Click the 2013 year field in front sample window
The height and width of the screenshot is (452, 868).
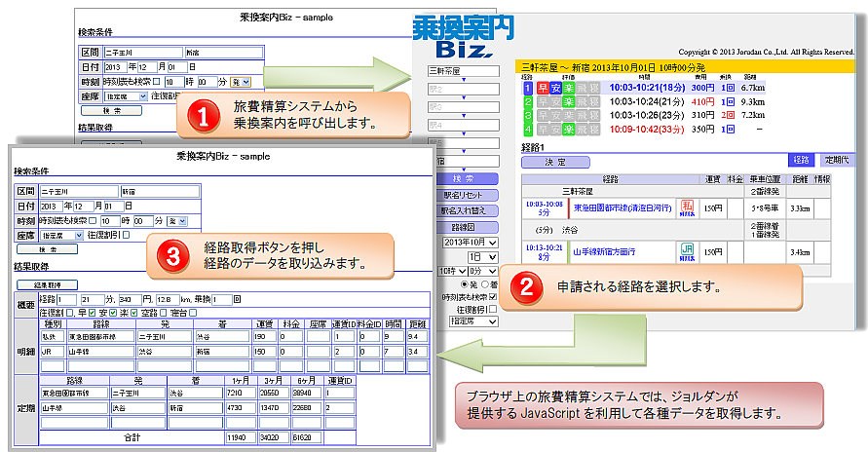[x=51, y=207]
